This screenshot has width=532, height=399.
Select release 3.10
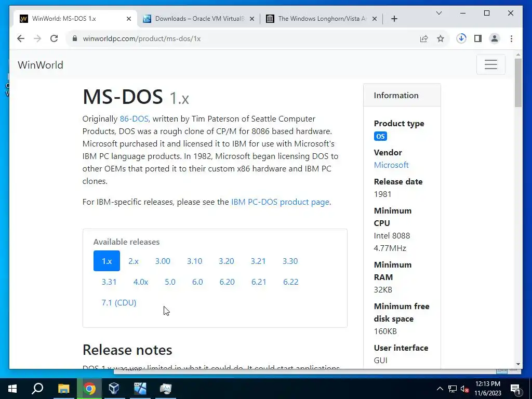tap(194, 261)
